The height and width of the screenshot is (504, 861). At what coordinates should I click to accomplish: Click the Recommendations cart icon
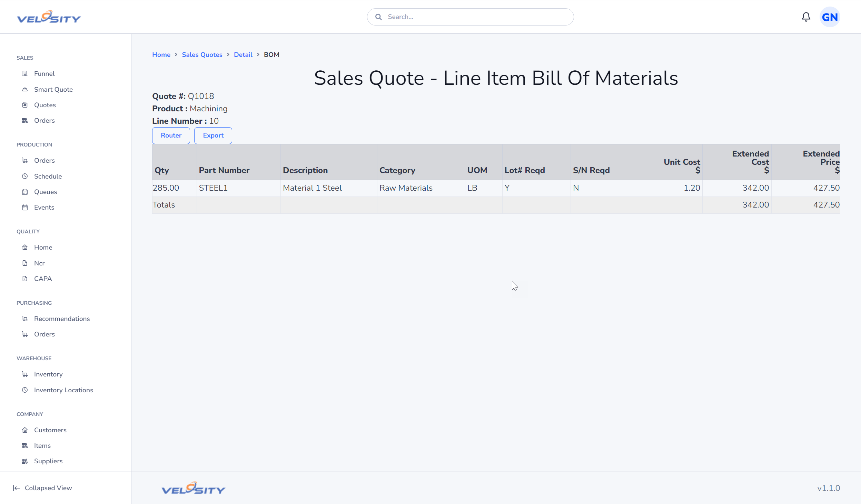pos(25,319)
